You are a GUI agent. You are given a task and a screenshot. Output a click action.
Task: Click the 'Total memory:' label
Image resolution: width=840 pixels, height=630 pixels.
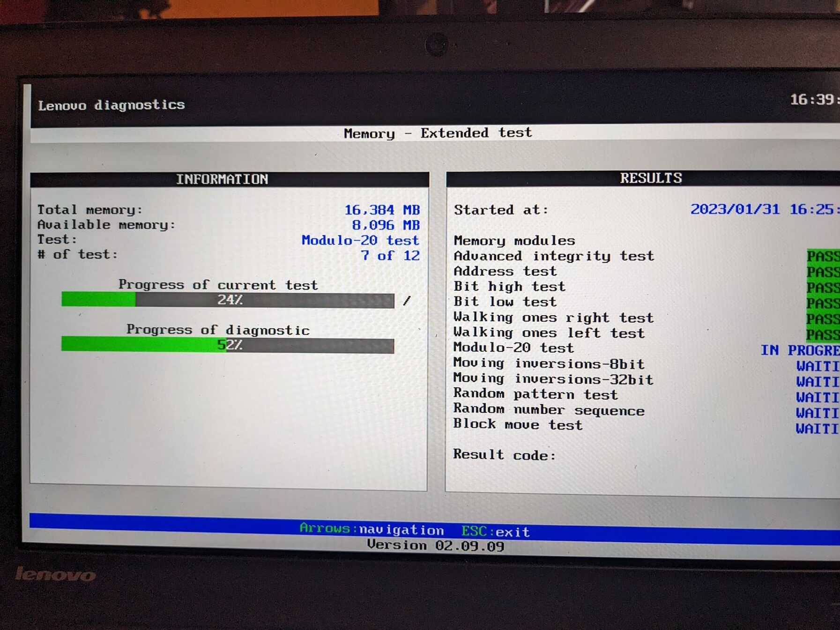pos(89,209)
